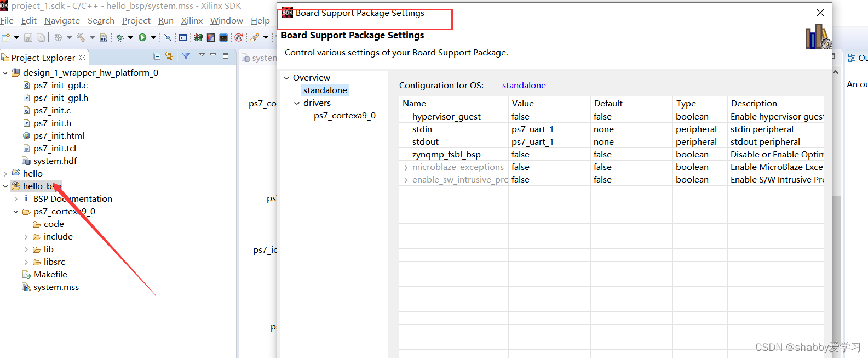Open the Project Explorer view menu triangle
Image resolution: width=868 pixels, height=358 pixels.
pos(202,55)
